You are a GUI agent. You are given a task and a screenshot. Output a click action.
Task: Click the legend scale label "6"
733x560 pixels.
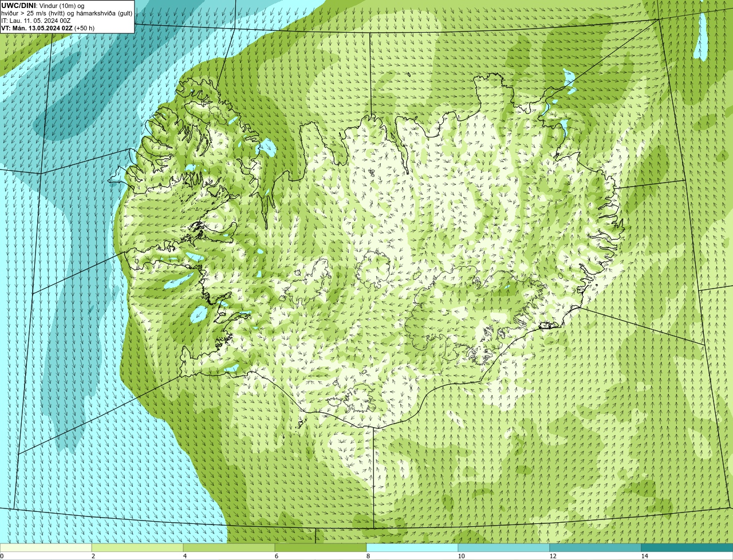[277, 556]
